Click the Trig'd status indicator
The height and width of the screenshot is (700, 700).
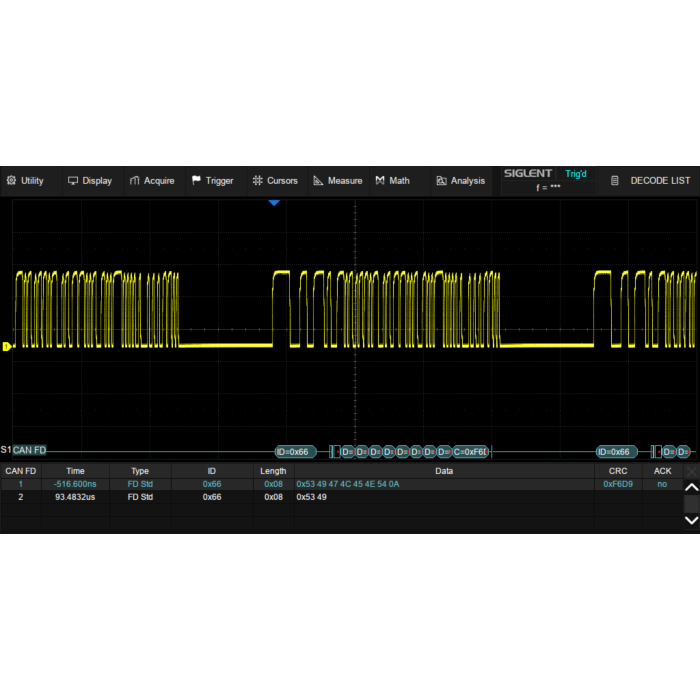576,174
